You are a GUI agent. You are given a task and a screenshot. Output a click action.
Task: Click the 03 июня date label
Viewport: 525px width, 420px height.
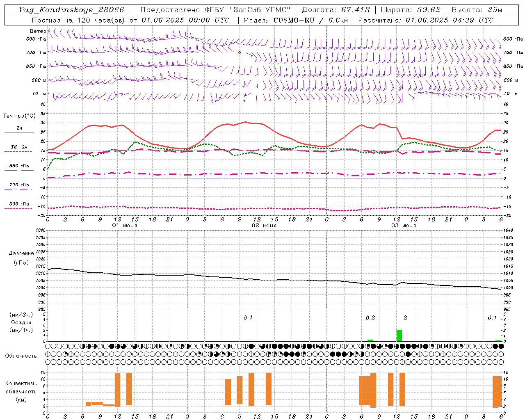pos(404,226)
